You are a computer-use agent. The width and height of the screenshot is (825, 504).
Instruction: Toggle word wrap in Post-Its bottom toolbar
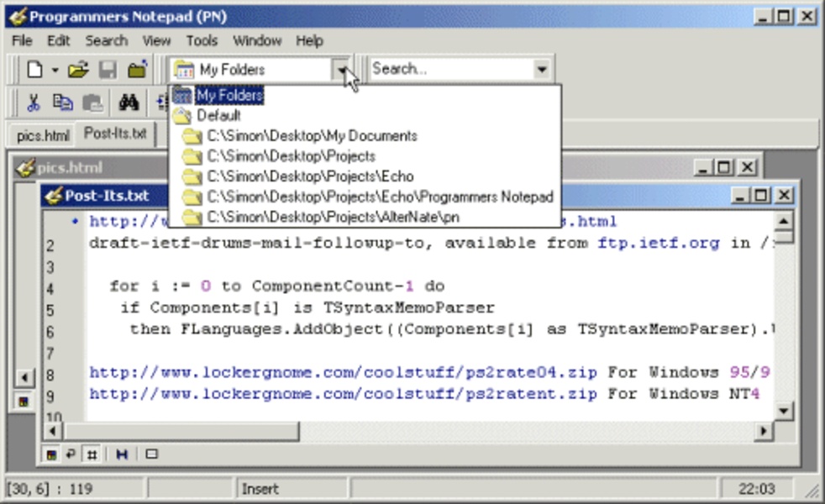(71, 454)
